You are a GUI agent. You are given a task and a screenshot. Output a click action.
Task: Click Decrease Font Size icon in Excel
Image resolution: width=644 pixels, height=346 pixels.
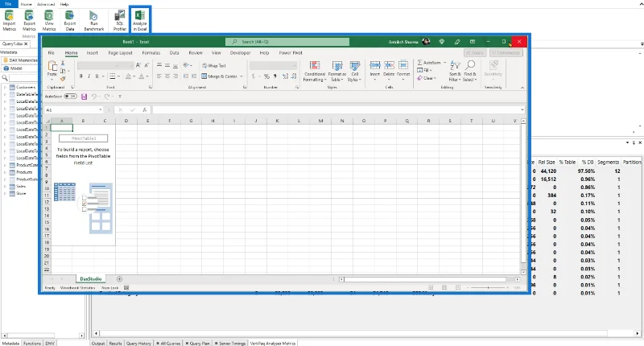point(147,65)
